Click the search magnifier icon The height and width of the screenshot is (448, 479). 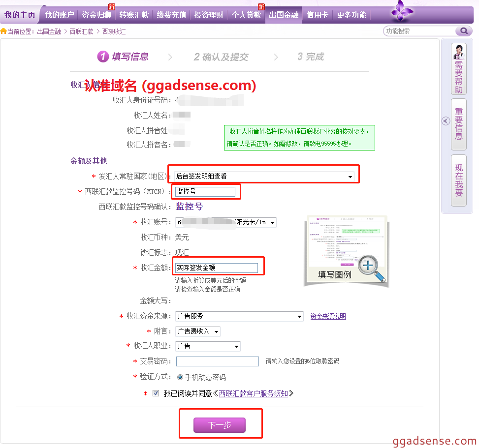[x=463, y=31]
